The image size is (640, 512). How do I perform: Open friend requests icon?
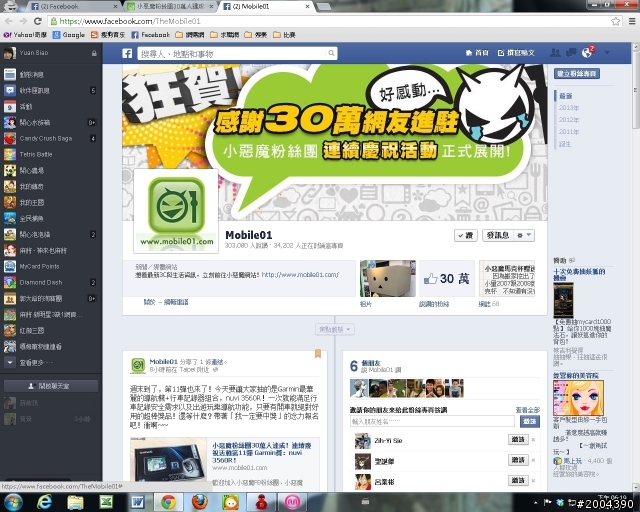[555, 53]
